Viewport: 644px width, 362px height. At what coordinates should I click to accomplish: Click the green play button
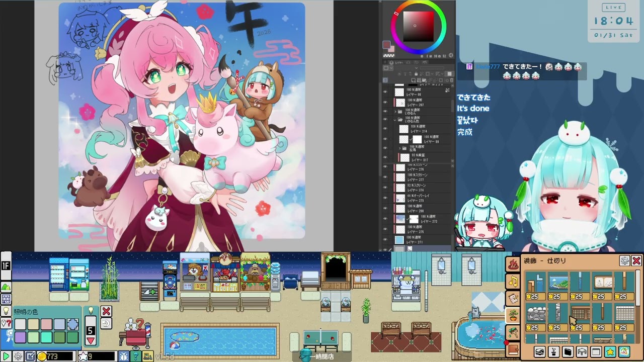6,356
